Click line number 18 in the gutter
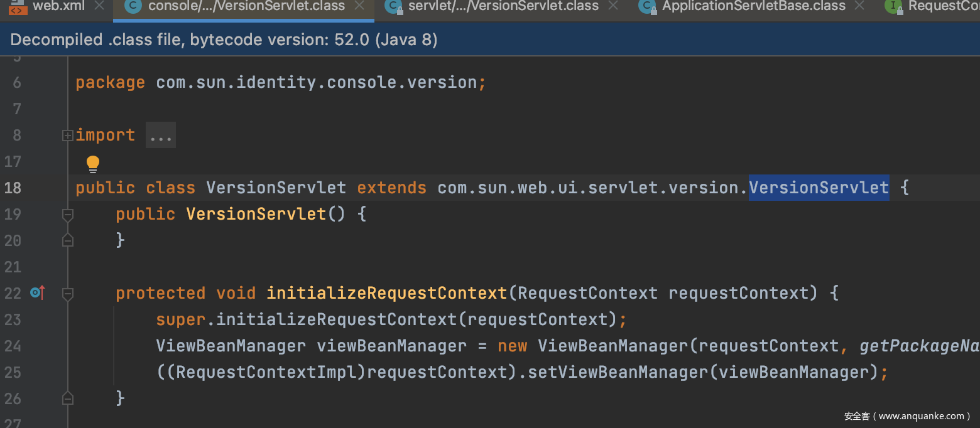The height and width of the screenshot is (428, 980). pyautogui.click(x=13, y=188)
